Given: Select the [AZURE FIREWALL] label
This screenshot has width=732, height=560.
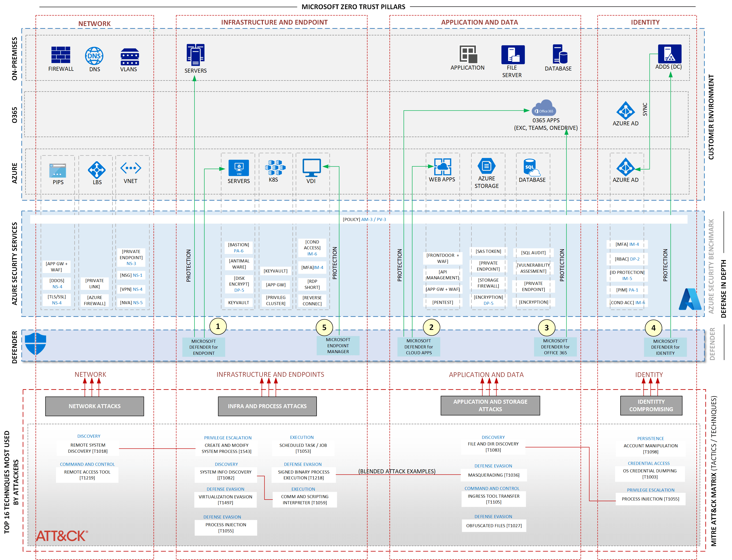Looking at the screenshot, I should tap(95, 300).
